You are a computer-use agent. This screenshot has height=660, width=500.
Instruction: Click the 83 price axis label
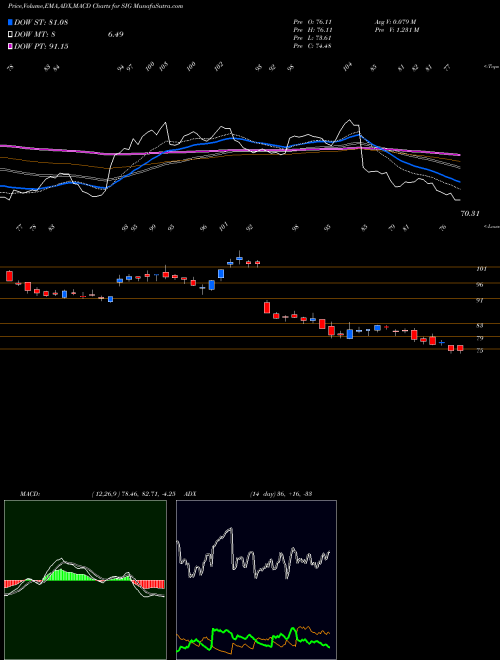[x=480, y=326]
